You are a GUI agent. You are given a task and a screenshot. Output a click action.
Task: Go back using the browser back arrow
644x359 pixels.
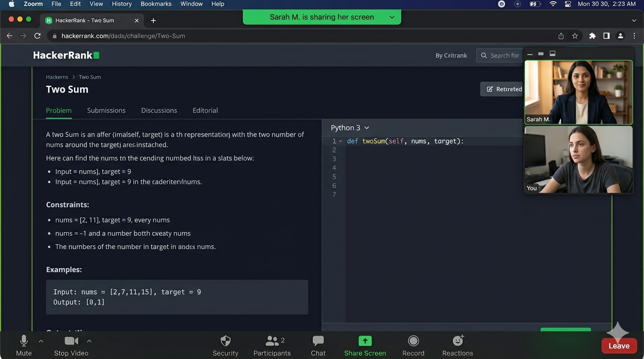9,36
